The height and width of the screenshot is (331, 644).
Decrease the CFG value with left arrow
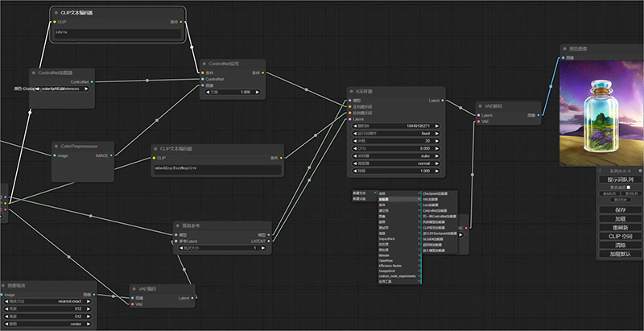point(355,148)
